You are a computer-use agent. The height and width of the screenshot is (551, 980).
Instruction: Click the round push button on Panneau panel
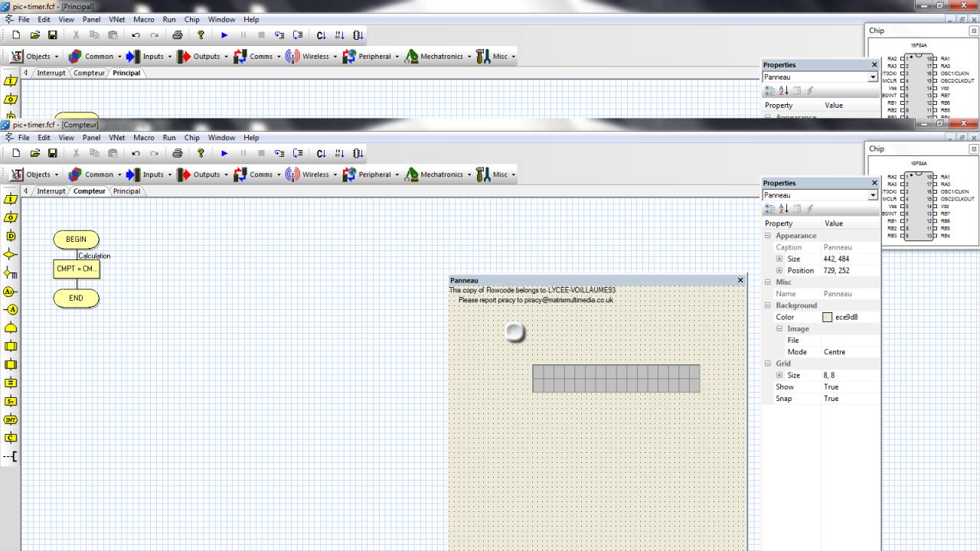pyautogui.click(x=515, y=332)
